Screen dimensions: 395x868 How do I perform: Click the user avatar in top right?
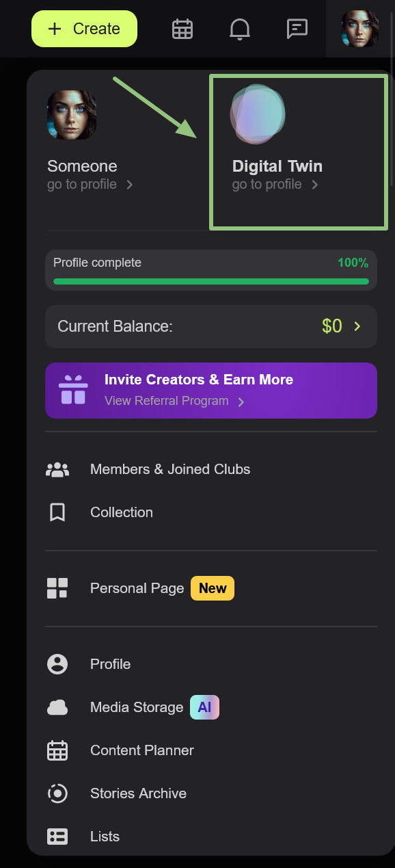pyautogui.click(x=360, y=29)
